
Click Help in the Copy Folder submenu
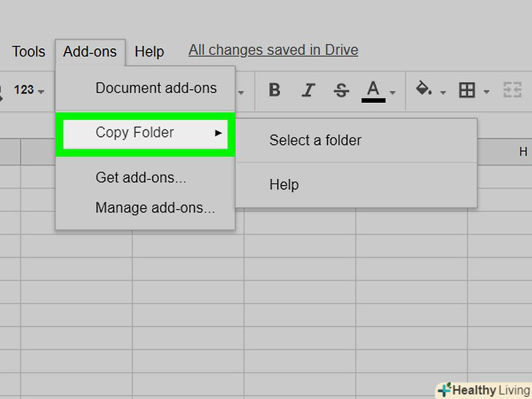[x=284, y=185]
